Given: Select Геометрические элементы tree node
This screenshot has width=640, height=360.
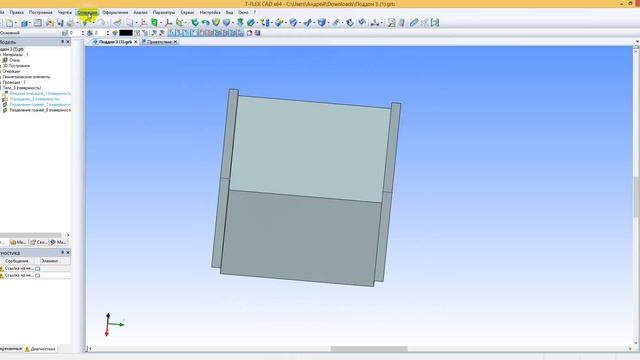Looking at the screenshot, I should click(27, 77).
